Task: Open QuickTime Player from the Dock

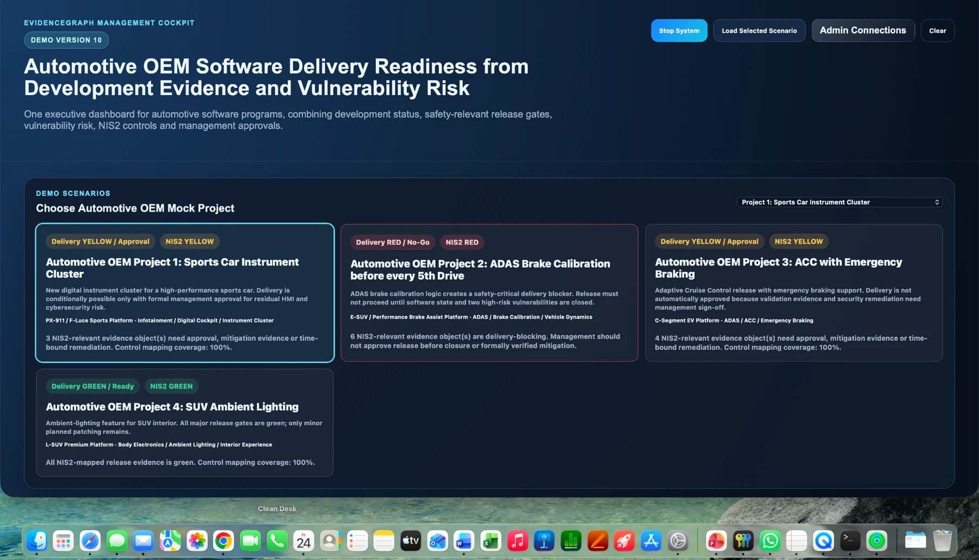Action: point(823,541)
